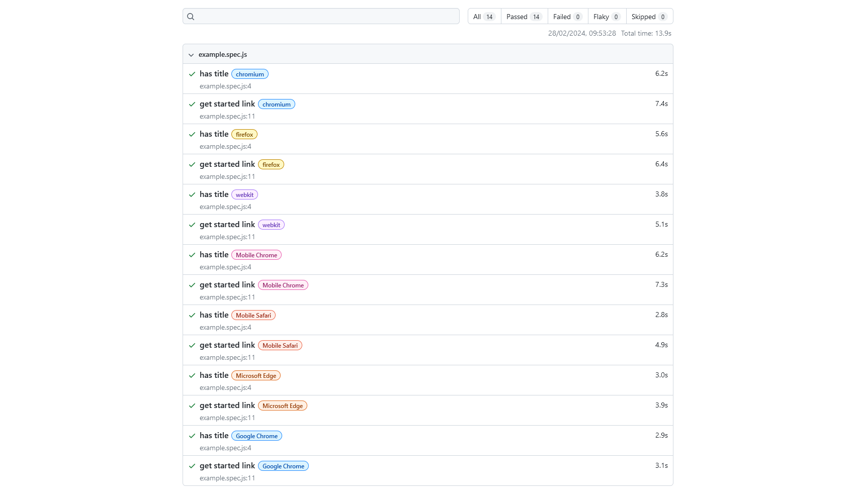Click webkit tag on has title row
This screenshot has height=504, width=856.
244,195
